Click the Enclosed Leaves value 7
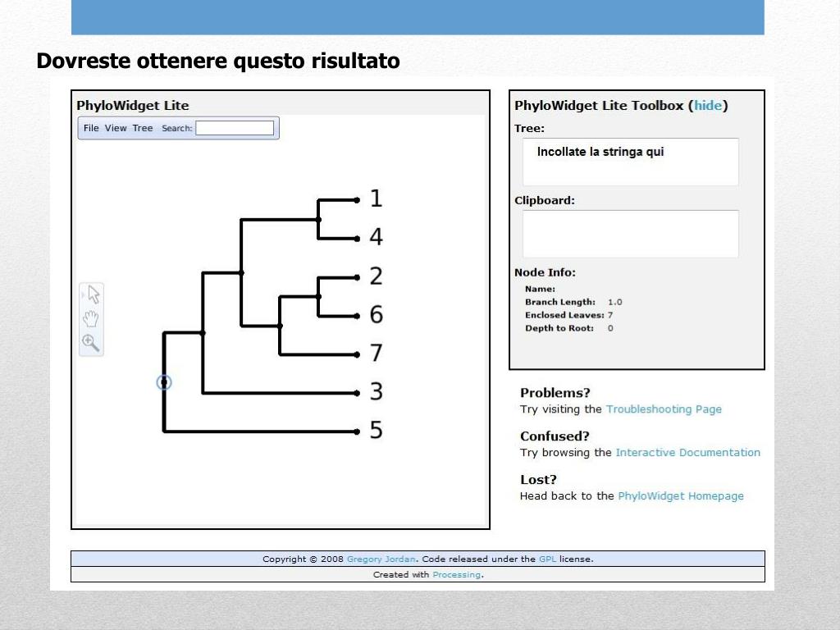 [x=610, y=315]
